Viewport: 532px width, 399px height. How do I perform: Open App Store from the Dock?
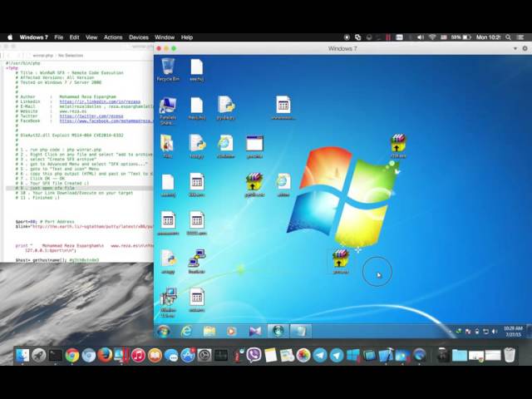point(188,355)
